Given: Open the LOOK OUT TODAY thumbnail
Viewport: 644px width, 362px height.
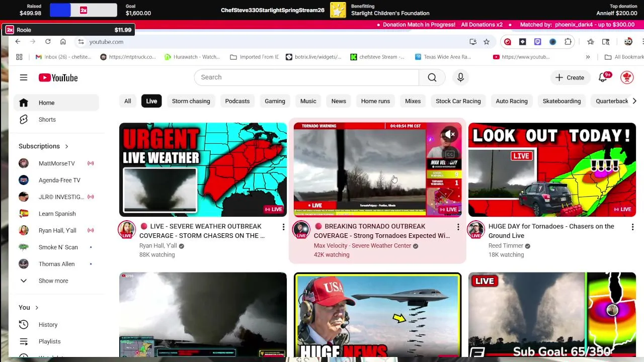Looking at the screenshot, I should (x=552, y=169).
